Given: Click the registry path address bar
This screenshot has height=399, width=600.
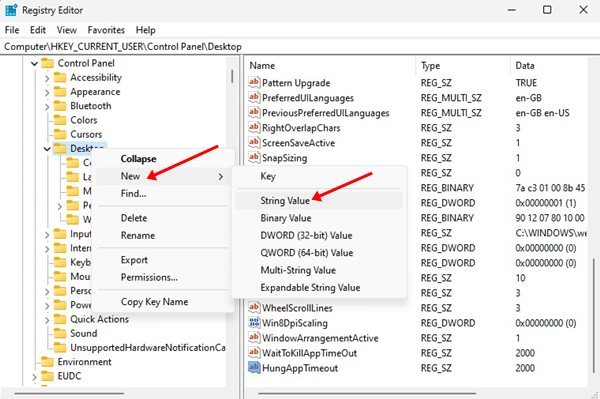Looking at the screenshot, I should 300,47.
